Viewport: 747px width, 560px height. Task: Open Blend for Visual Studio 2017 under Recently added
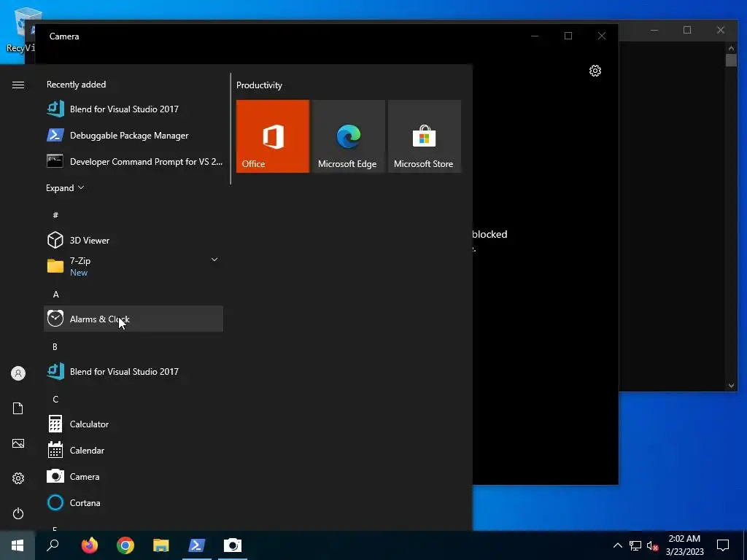133,109
